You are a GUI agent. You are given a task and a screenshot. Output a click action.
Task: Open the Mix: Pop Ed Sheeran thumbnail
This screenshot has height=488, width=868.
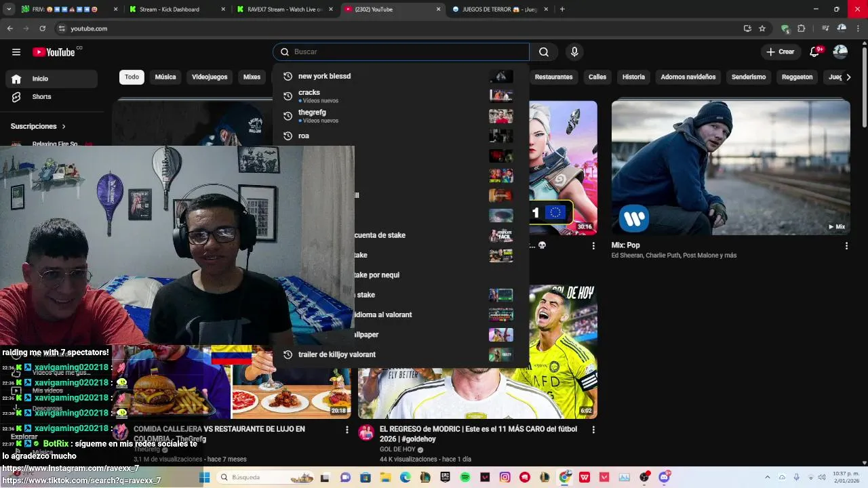(730, 168)
